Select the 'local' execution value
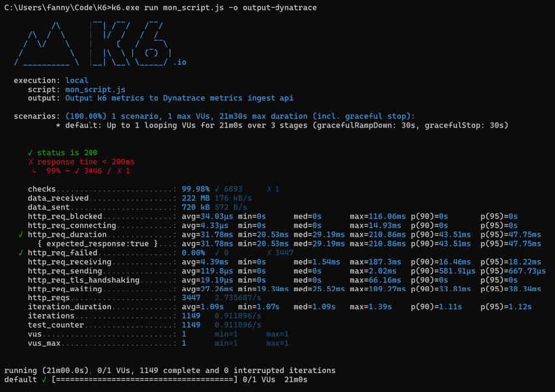This screenshot has width=555, height=392. (77, 80)
